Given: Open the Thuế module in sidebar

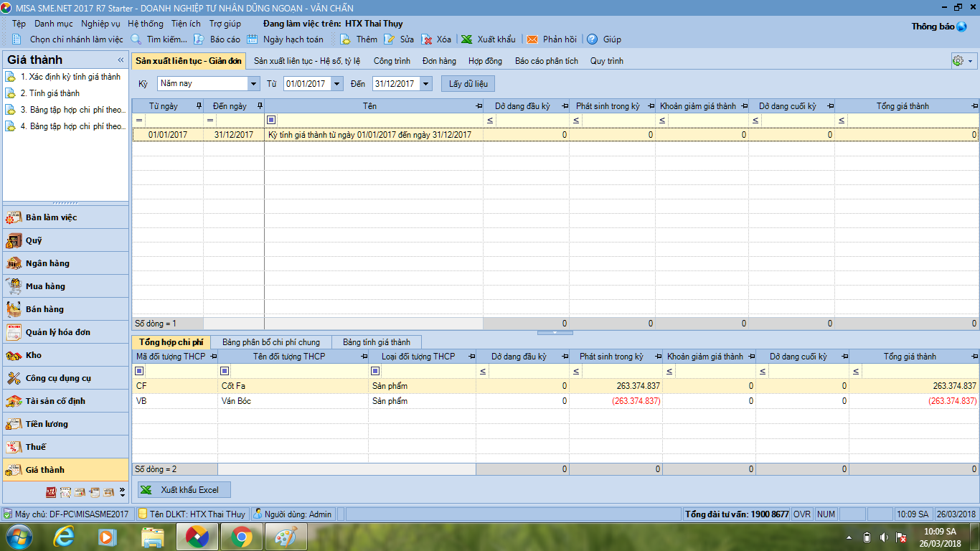Looking at the screenshot, I should pos(66,447).
